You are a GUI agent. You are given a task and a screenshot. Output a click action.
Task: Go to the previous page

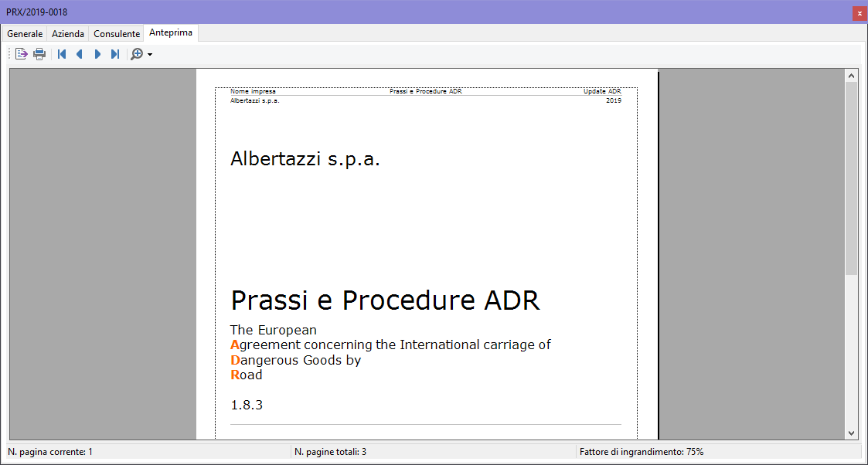(x=79, y=53)
